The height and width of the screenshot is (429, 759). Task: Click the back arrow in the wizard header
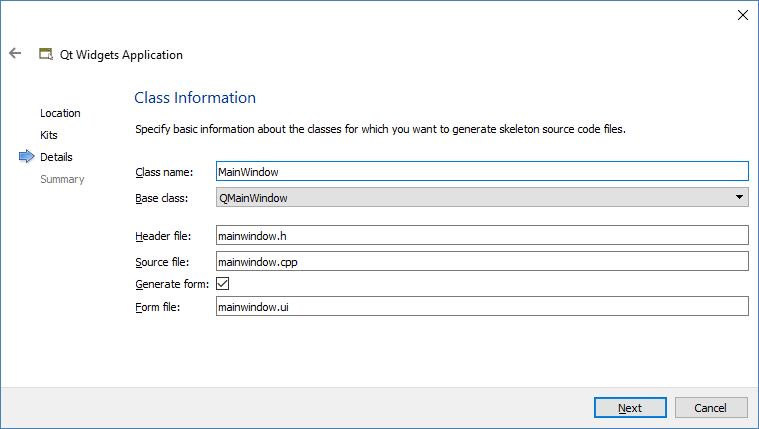pyautogui.click(x=15, y=54)
